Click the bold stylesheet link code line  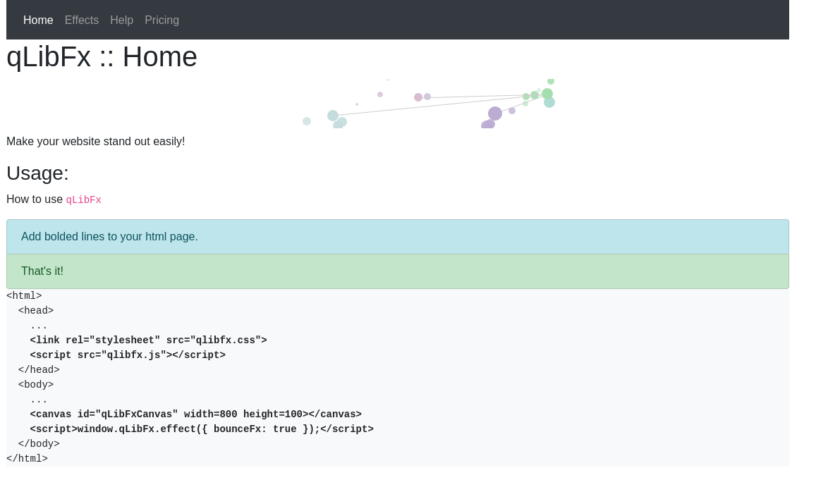click(x=148, y=340)
